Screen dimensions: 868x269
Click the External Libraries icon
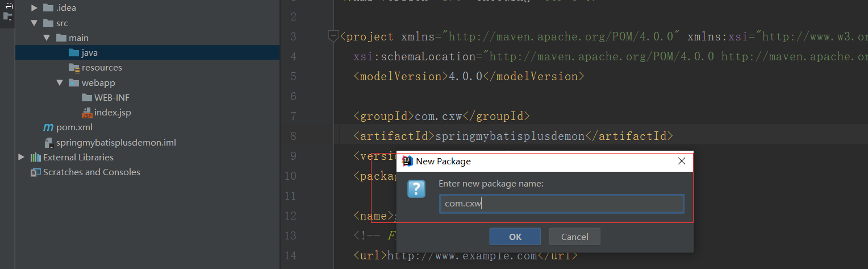pyautogui.click(x=35, y=158)
